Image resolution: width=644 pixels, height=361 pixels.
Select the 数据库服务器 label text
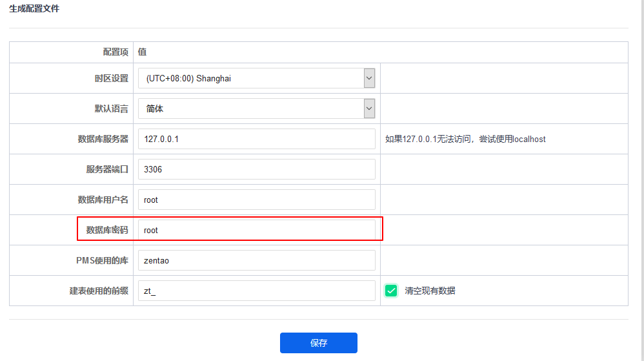point(103,139)
